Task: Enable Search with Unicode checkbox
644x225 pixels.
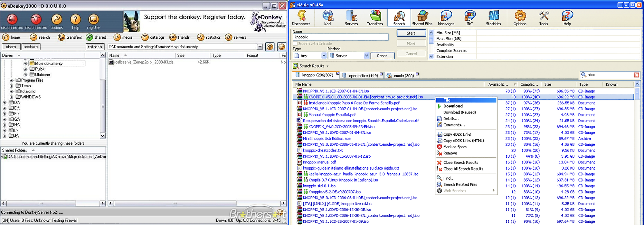Action: (295, 44)
